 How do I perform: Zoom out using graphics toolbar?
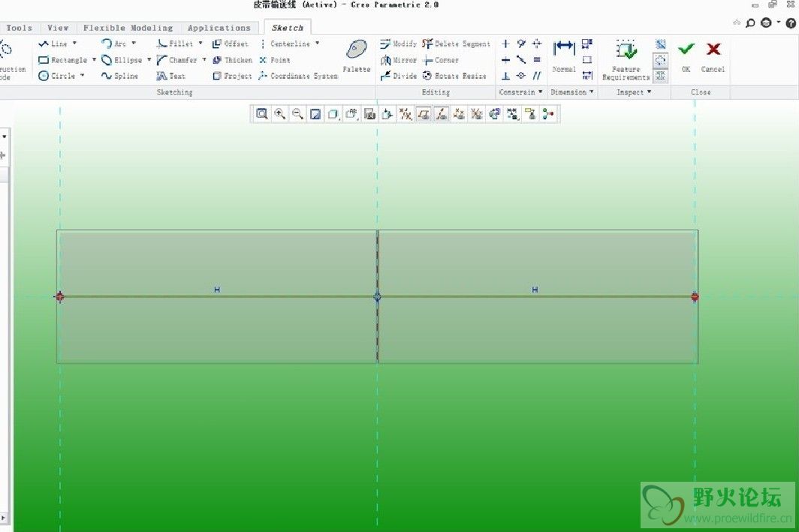coord(297,114)
